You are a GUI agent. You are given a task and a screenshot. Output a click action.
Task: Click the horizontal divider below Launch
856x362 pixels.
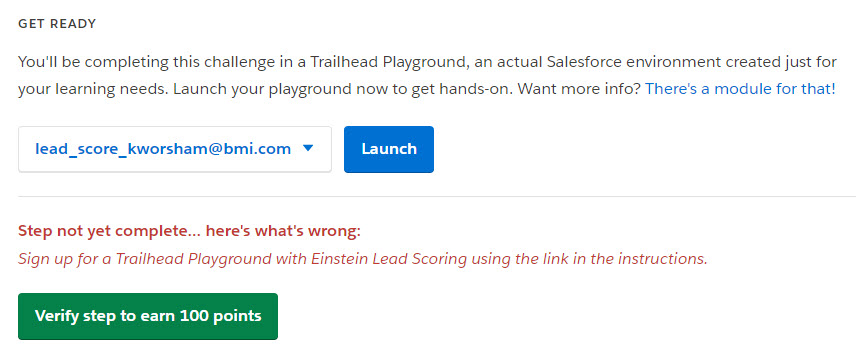[x=437, y=196]
